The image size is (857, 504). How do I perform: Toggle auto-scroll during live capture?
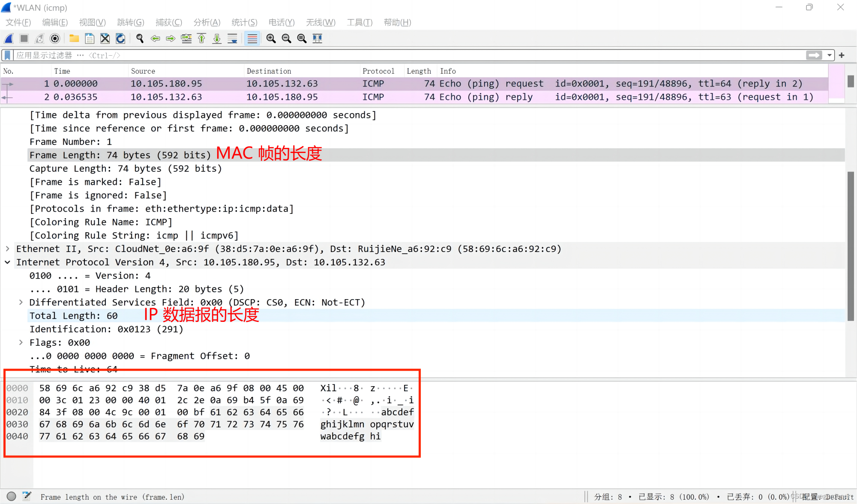coord(232,39)
